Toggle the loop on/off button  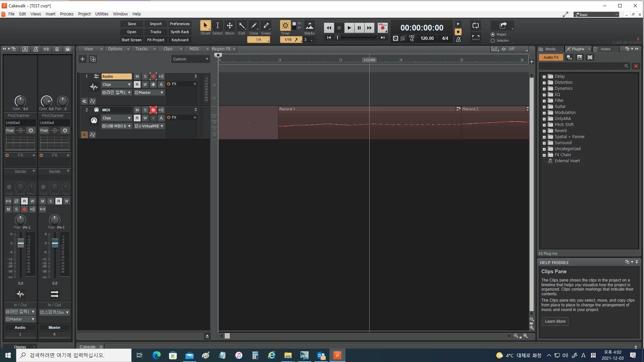475,25
